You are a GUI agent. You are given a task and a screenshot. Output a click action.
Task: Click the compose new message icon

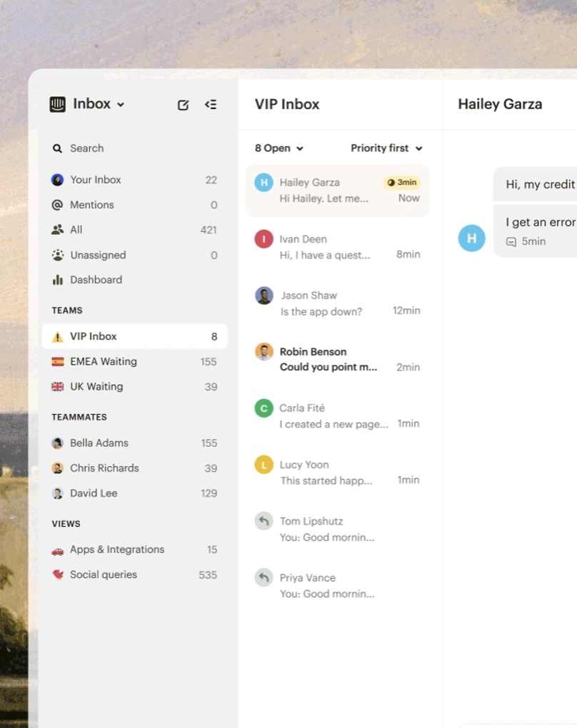click(183, 105)
